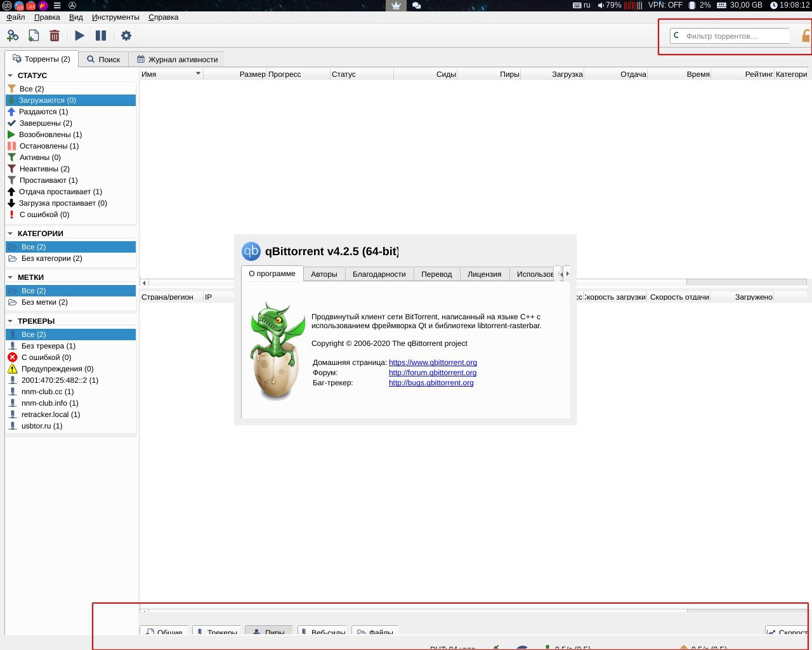Viewport: 812px width, 650px height.
Task: Select 'Загружаются (0)' status filter
Action: 70,100
